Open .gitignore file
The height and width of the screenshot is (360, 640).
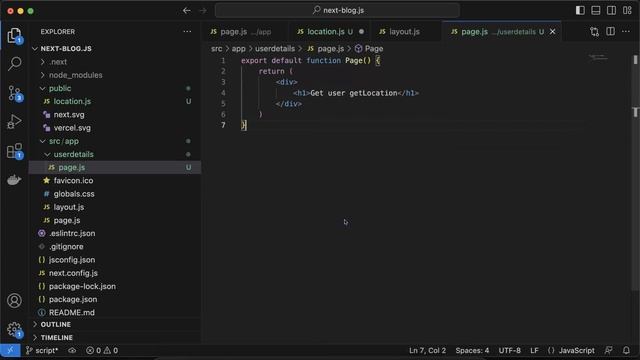115,247
